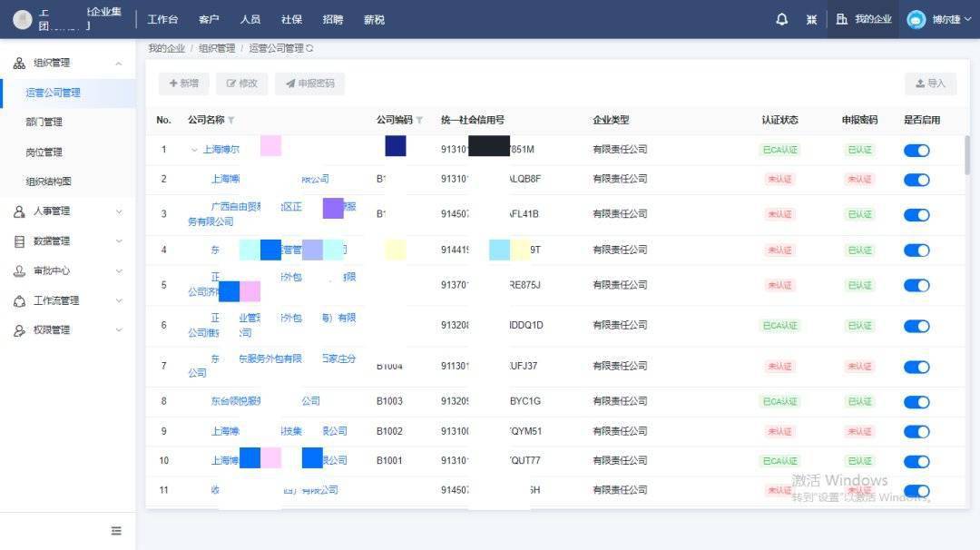Filter by 公司编码 funnel icon

tap(419, 120)
